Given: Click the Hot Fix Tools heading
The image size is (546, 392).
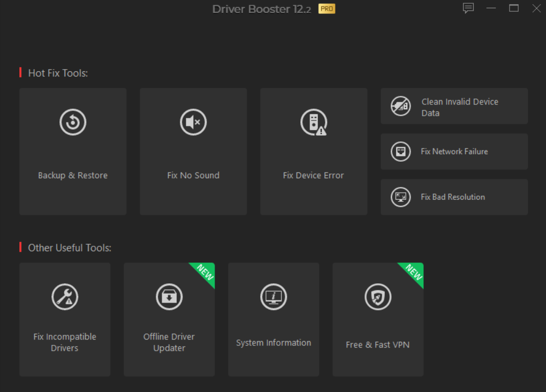Looking at the screenshot, I should pyautogui.click(x=58, y=73).
